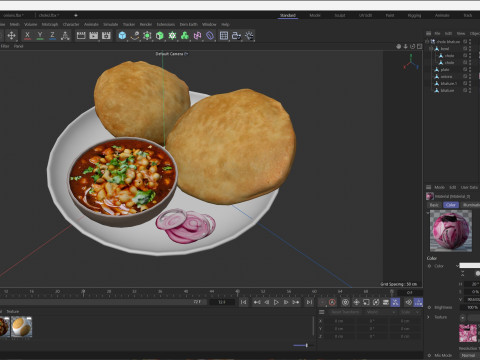The width and height of the screenshot is (480, 360).
Task: Open the Attribute Manager hamburger menu
Action: [x=429, y=187]
